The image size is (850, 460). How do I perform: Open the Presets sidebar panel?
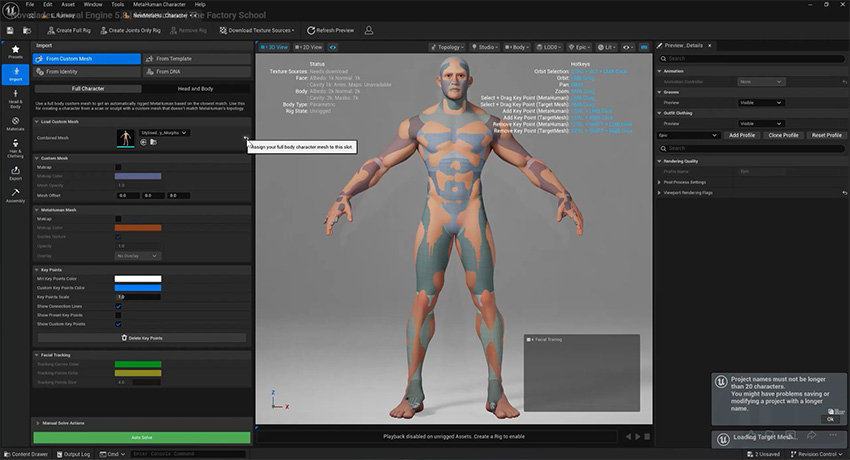(15, 52)
